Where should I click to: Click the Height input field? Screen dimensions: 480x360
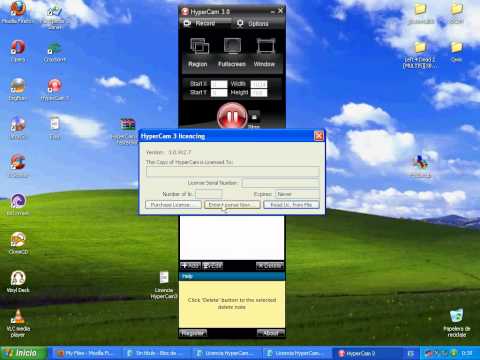(x=259, y=92)
